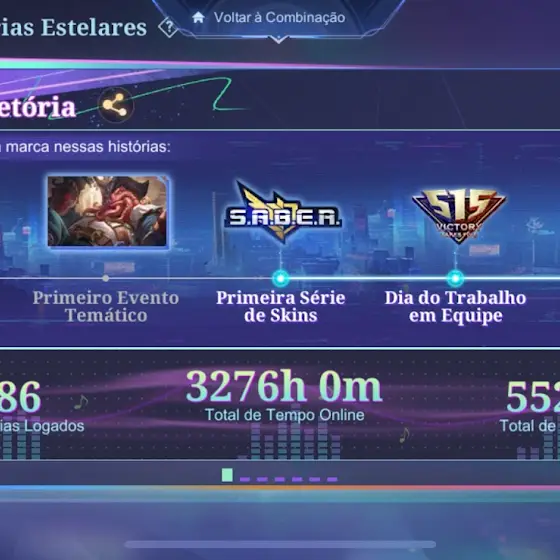Open the question mark help icon
The height and width of the screenshot is (560, 560).
(x=168, y=27)
